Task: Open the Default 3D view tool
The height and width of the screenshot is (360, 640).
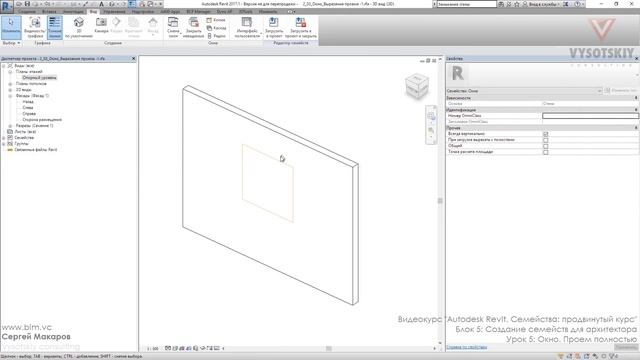Action: coord(79,27)
